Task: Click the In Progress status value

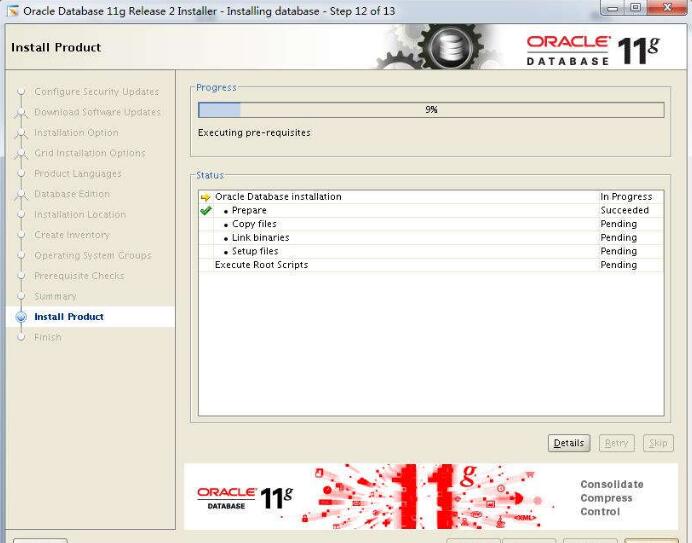Action: 626,197
